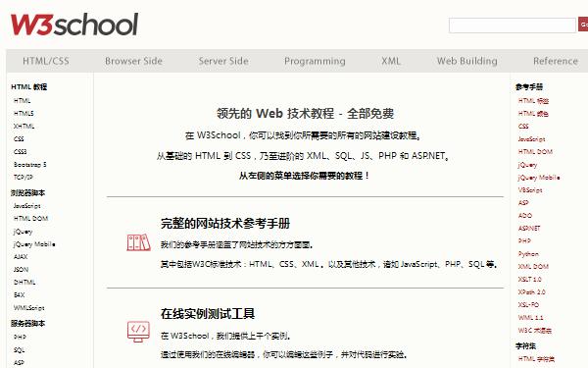The width and height of the screenshot is (588, 368).
Task: Open the JSON tutorial link
Action: click(21, 270)
